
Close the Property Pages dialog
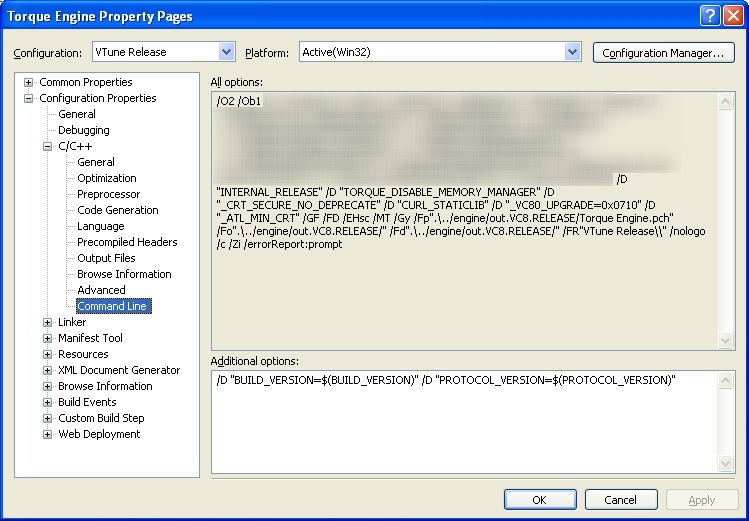[x=732, y=15]
